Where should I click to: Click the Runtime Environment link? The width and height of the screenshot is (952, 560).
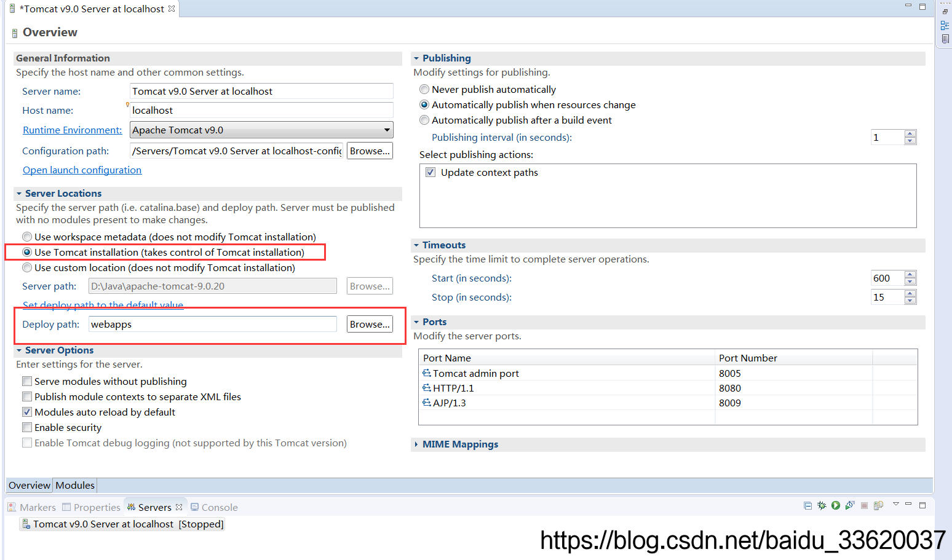point(73,130)
